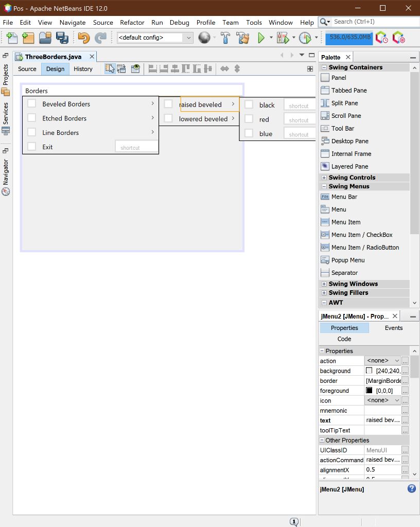Click the Code button in Properties panel

point(344,339)
